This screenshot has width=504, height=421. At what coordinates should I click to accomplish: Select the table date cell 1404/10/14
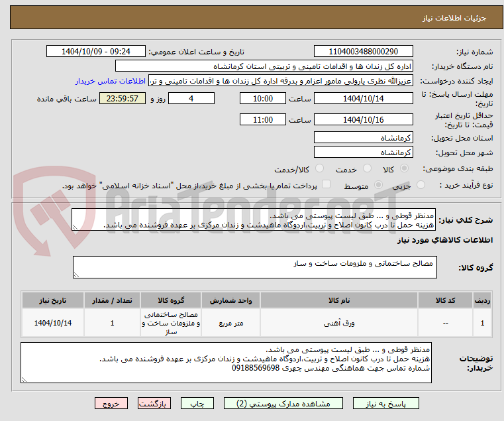click(x=53, y=323)
